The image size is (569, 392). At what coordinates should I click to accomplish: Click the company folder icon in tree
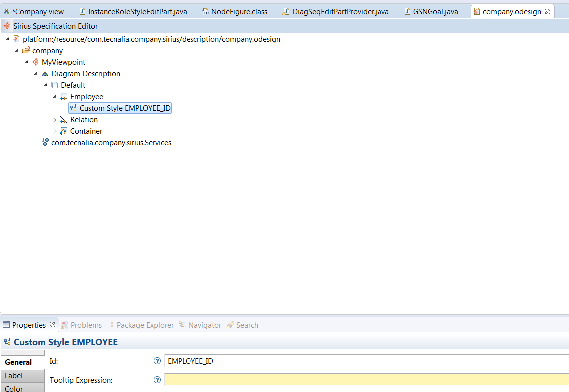(x=26, y=50)
